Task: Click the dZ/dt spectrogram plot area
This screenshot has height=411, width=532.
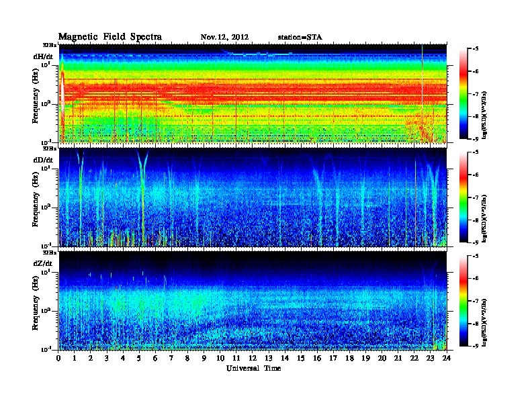Action: coord(253,301)
